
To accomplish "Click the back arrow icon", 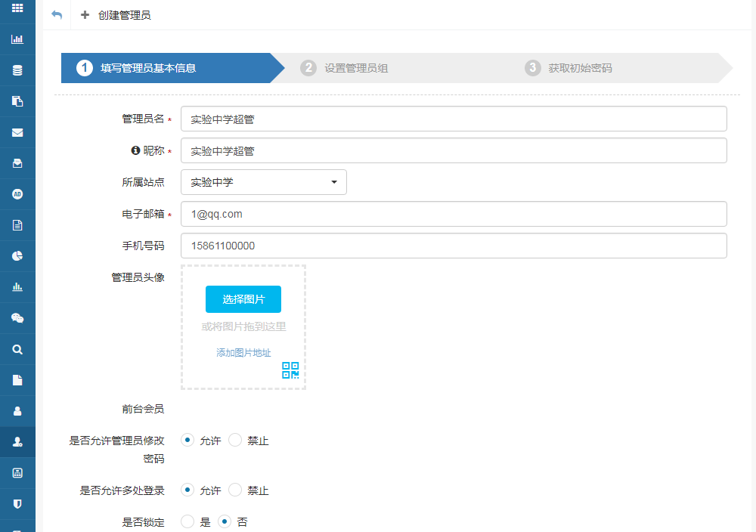I will (57, 15).
